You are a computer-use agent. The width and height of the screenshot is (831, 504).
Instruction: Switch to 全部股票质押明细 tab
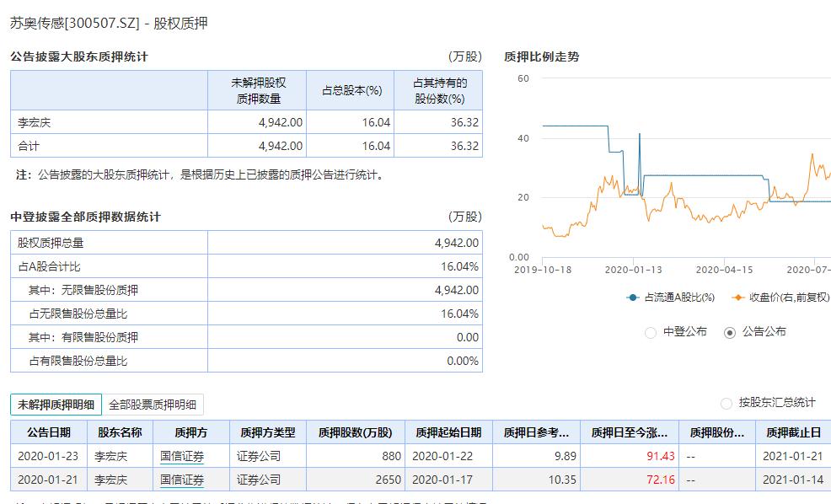click(153, 405)
